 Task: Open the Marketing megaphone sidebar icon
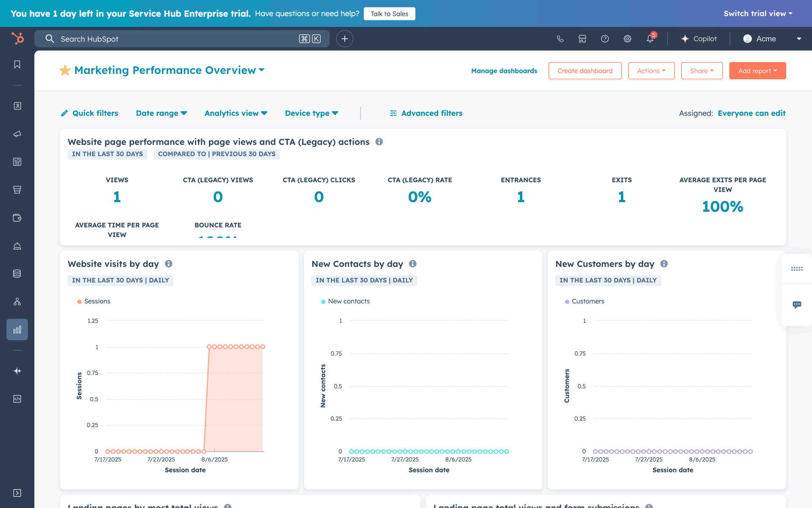coord(17,134)
